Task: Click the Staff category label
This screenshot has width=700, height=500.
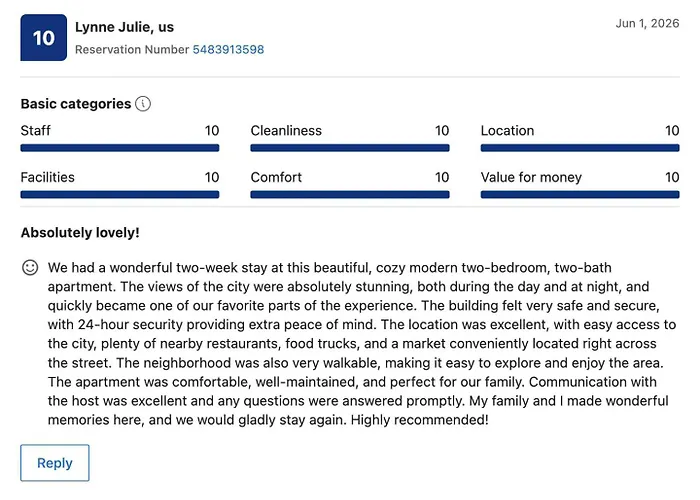Action: coord(36,130)
